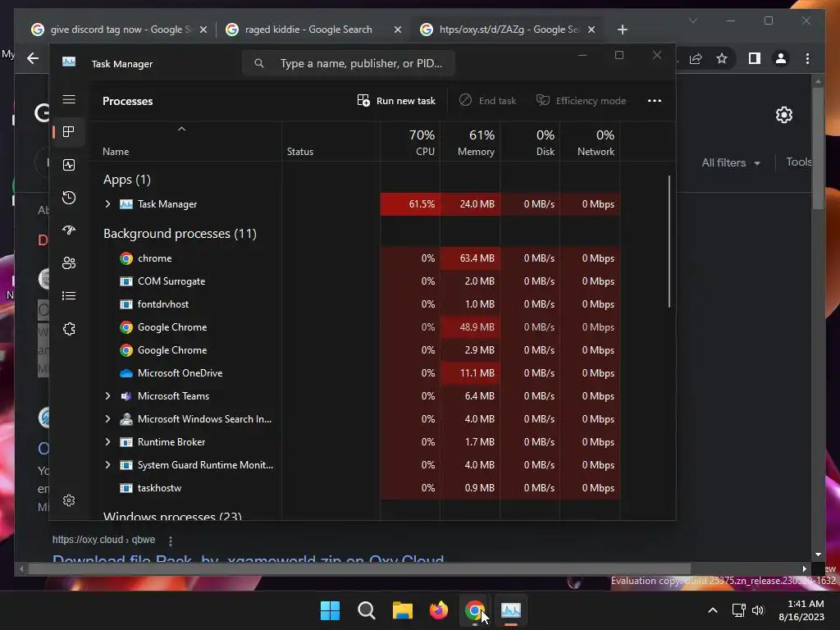
Task: Expand System Guard Runtime Monitor row
Action: point(107,465)
